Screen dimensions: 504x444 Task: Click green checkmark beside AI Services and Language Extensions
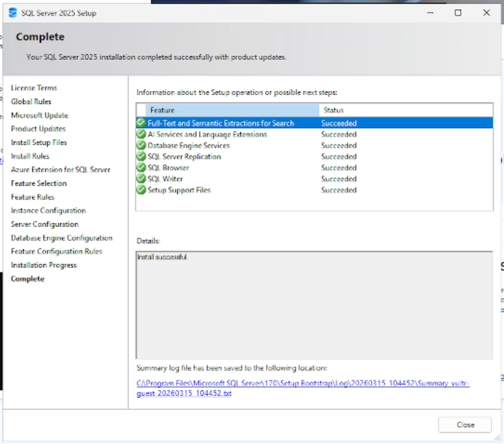tap(141, 134)
